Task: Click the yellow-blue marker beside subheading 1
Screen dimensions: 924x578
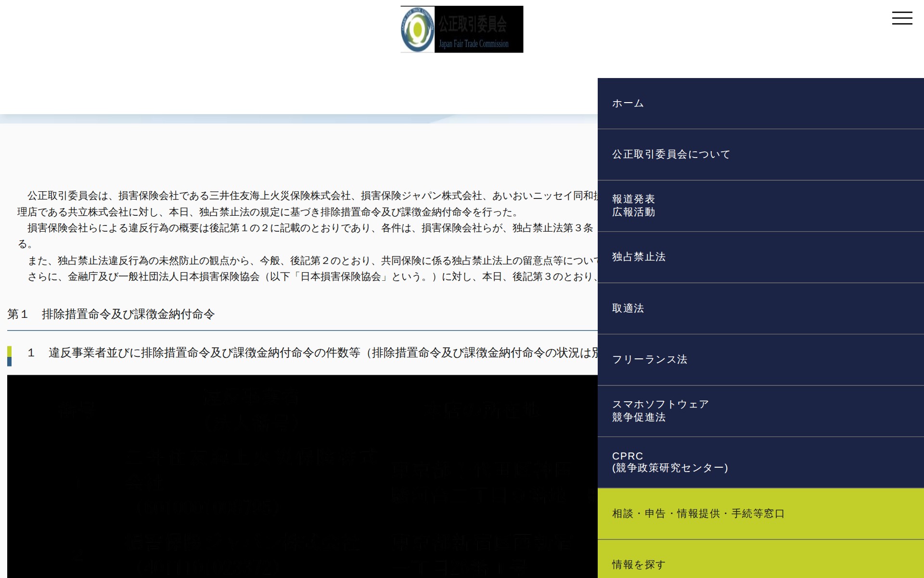Action: click(x=10, y=356)
